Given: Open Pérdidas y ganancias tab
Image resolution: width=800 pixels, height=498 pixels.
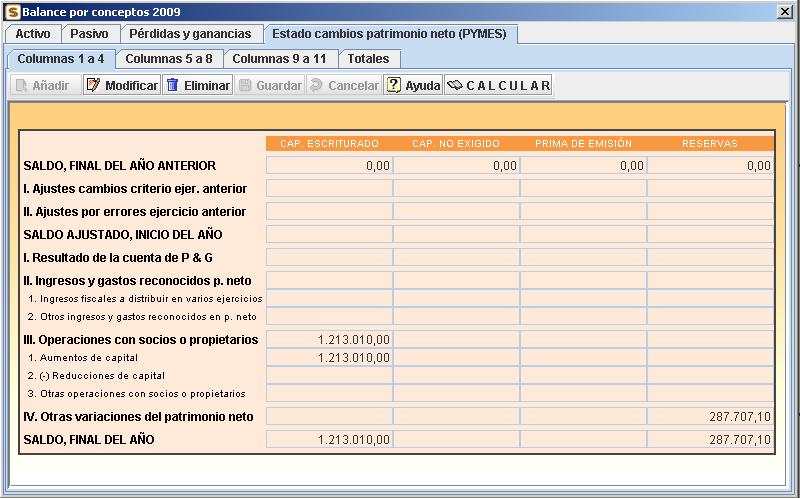Looking at the screenshot, I should (190, 34).
